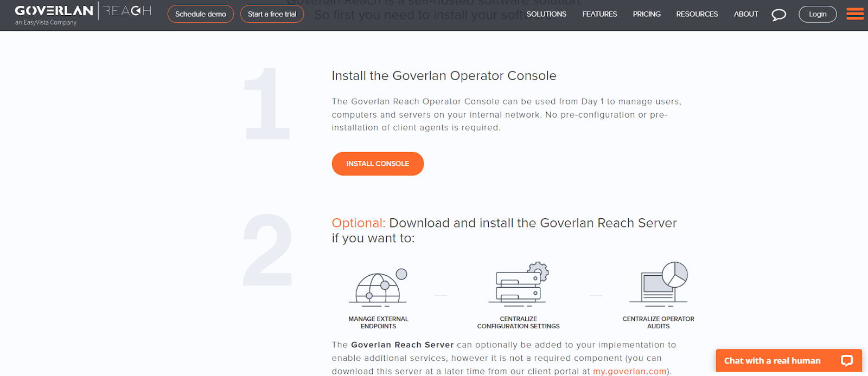Open the chat bubble icon in header

[x=778, y=15]
